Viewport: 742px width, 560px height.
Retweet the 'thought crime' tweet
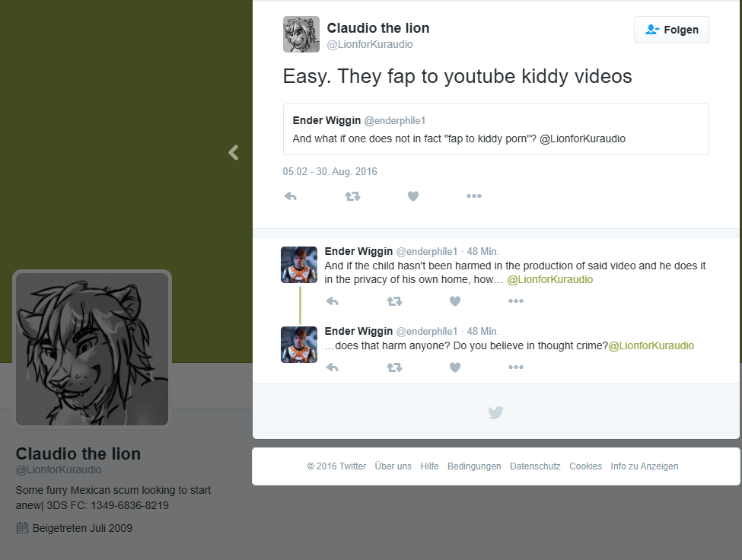coord(394,367)
